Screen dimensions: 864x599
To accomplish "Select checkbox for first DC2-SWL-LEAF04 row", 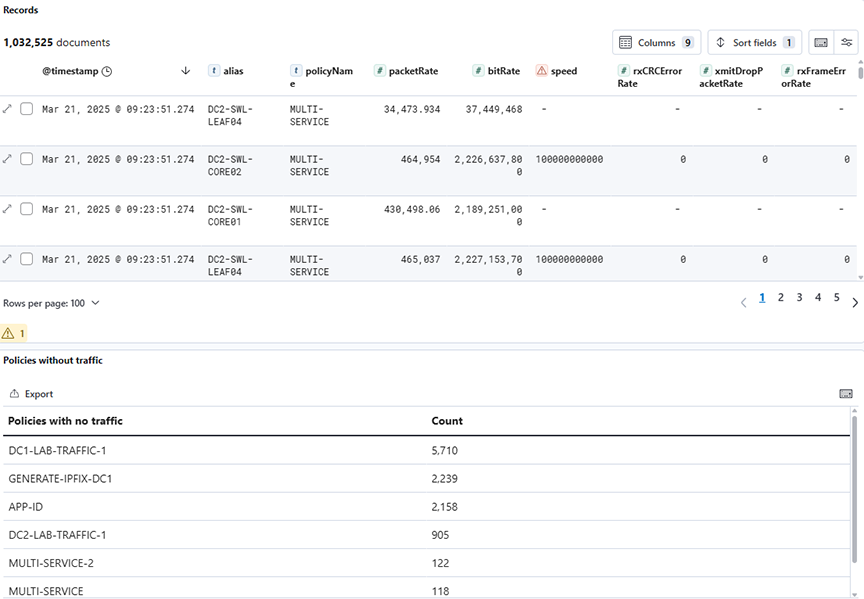I will [27, 109].
